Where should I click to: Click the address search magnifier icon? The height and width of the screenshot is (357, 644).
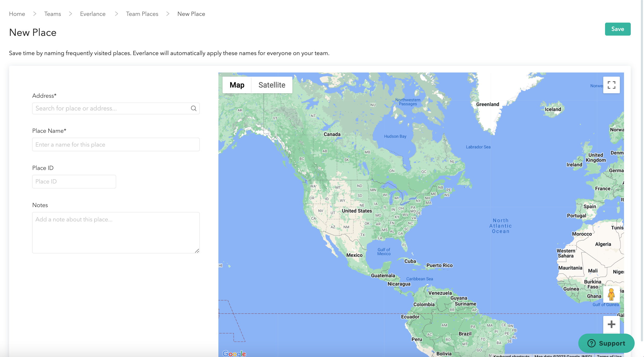pyautogui.click(x=193, y=108)
